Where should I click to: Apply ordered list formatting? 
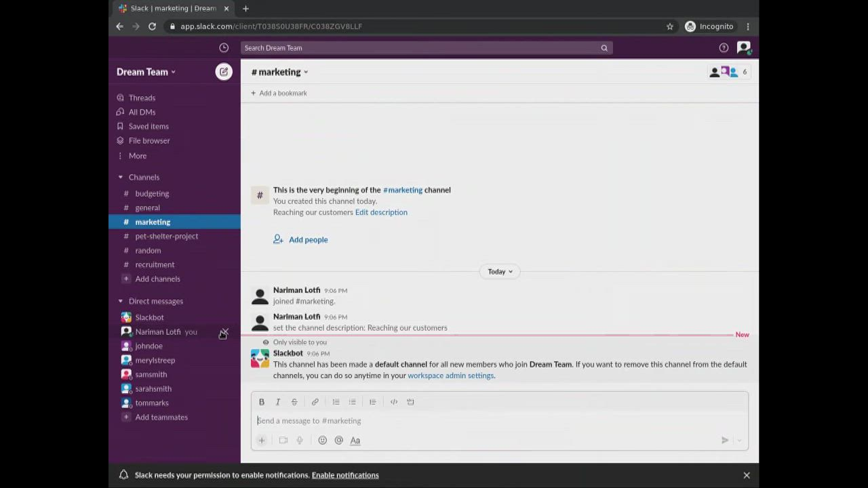336,402
